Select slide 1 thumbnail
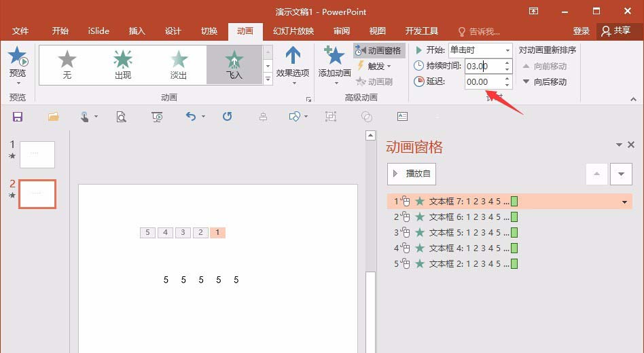This screenshot has height=353, width=644. point(37,154)
